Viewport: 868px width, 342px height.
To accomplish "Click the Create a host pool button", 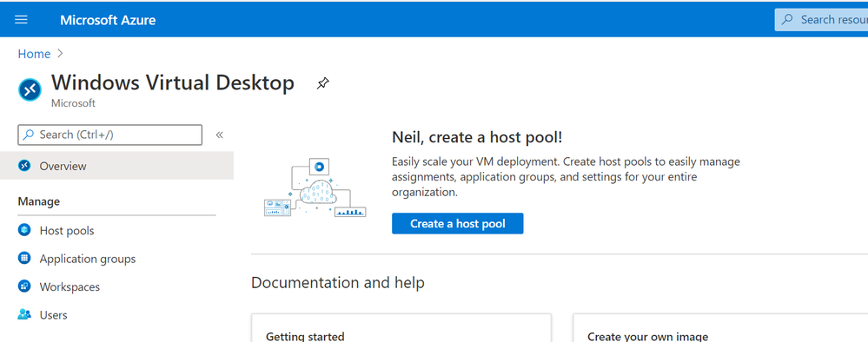I will point(457,224).
